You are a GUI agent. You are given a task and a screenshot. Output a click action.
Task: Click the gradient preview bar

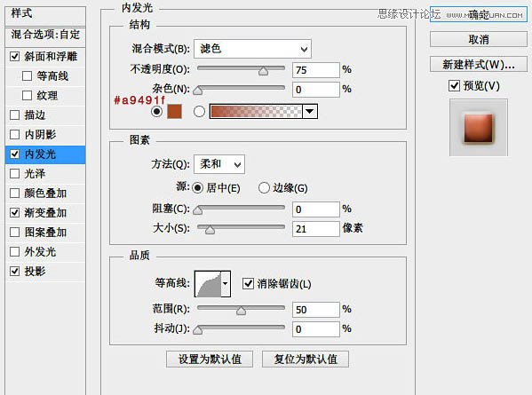[x=256, y=111]
